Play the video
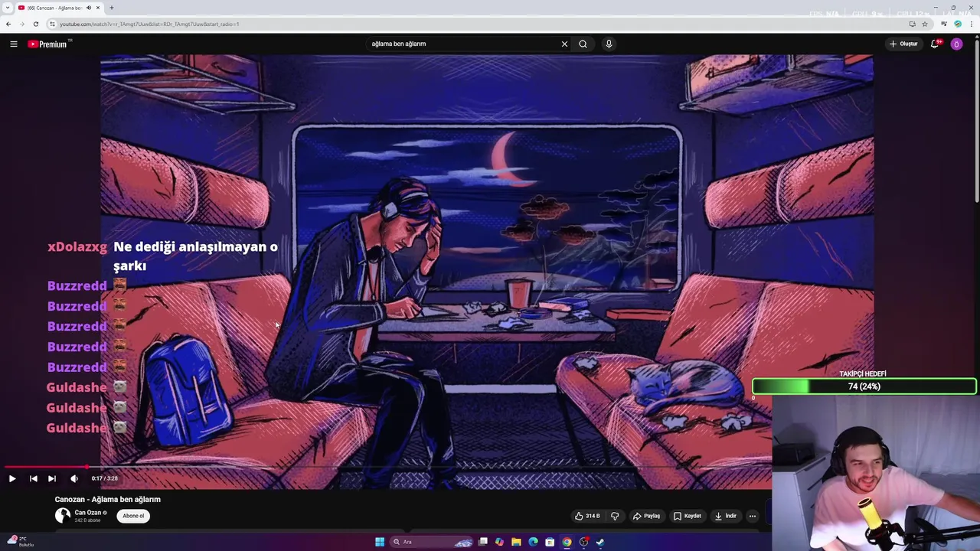Viewport: 980px width, 551px height. pos(12,478)
